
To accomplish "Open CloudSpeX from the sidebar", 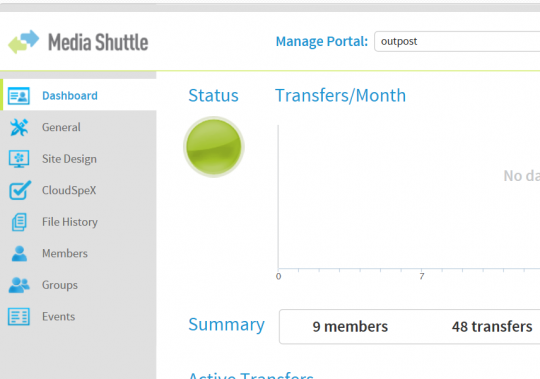I will (69, 190).
